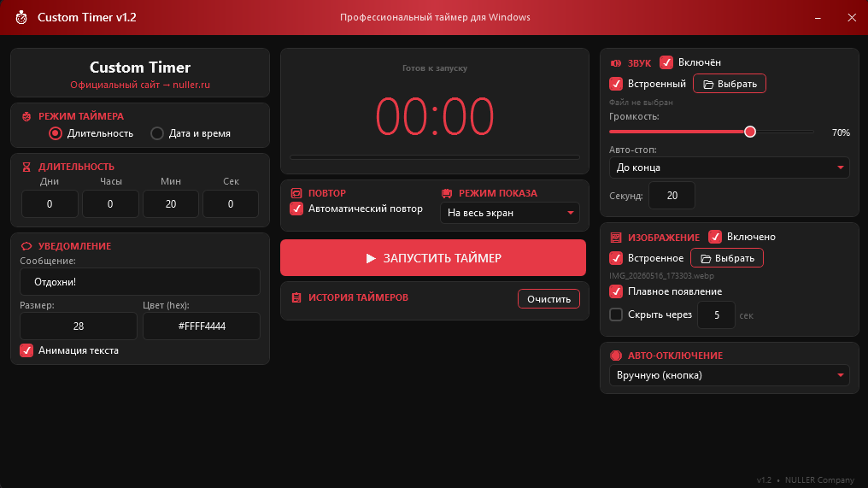The width and height of the screenshot is (868, 488).
Task: Click the volume slider handle
Action: 750,132
